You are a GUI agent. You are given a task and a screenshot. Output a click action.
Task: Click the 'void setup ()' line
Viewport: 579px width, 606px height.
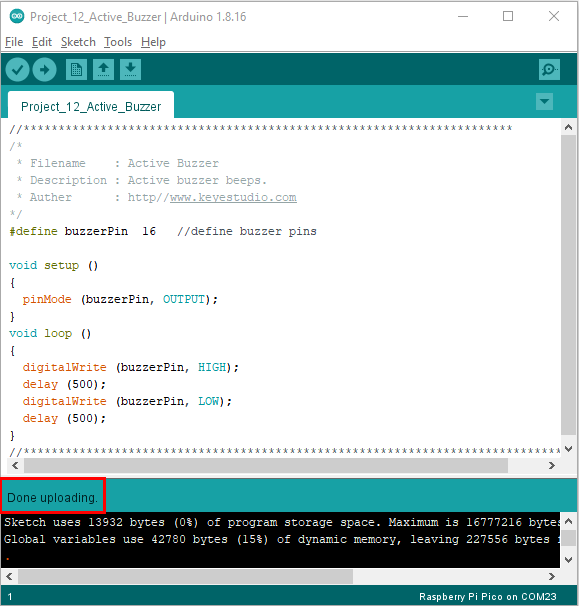tap(53, 265)
